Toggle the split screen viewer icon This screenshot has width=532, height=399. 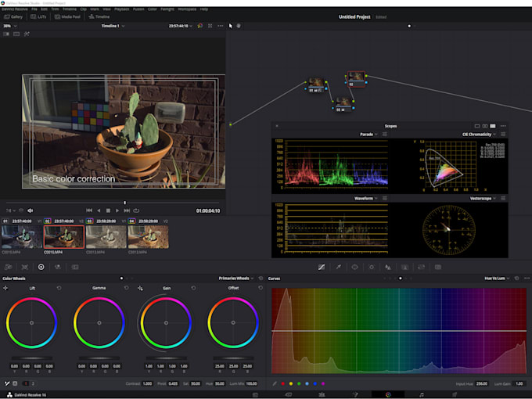click(x=16, y=34)
